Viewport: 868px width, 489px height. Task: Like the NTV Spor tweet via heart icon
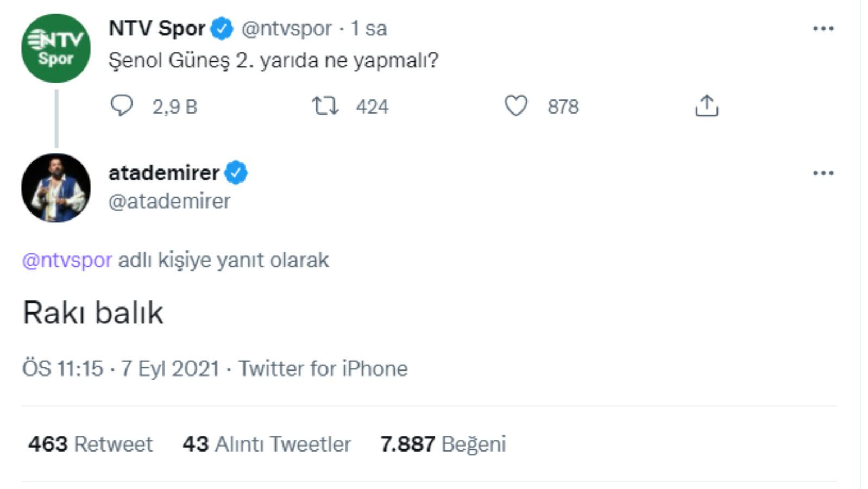tap(516, 106)
